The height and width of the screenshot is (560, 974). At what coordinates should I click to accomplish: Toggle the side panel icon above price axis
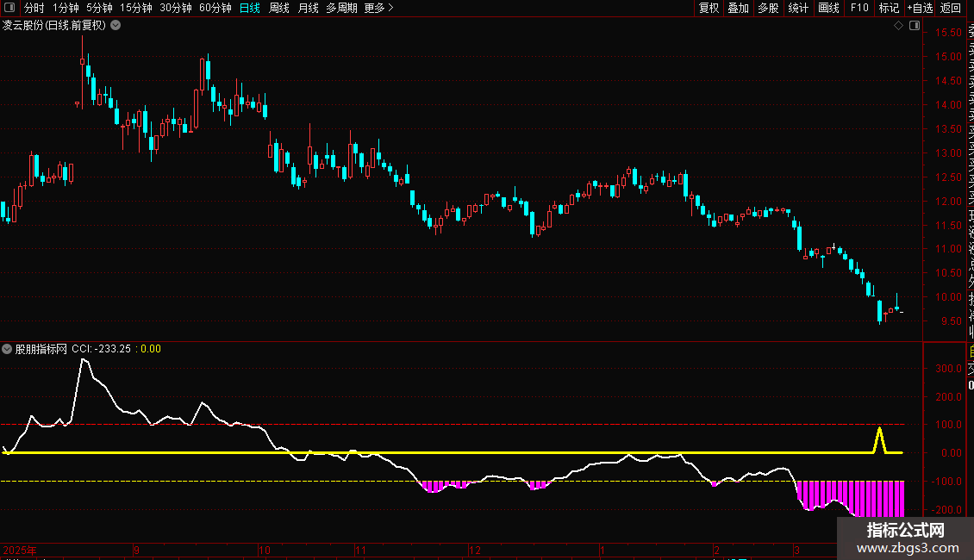click(915, 26)
